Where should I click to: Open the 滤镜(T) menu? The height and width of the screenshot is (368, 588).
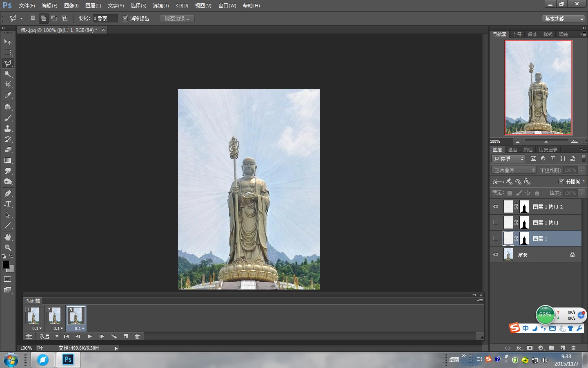click(161, 6)
